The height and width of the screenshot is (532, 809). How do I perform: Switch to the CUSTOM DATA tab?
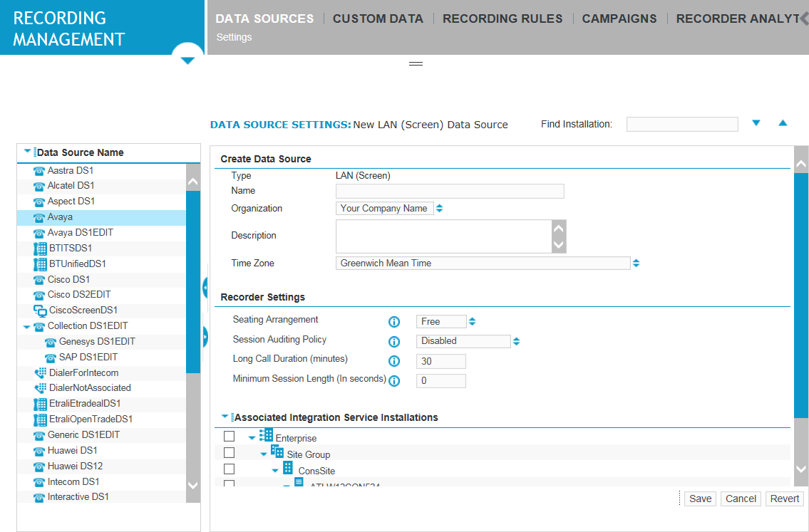click(378, 19)
